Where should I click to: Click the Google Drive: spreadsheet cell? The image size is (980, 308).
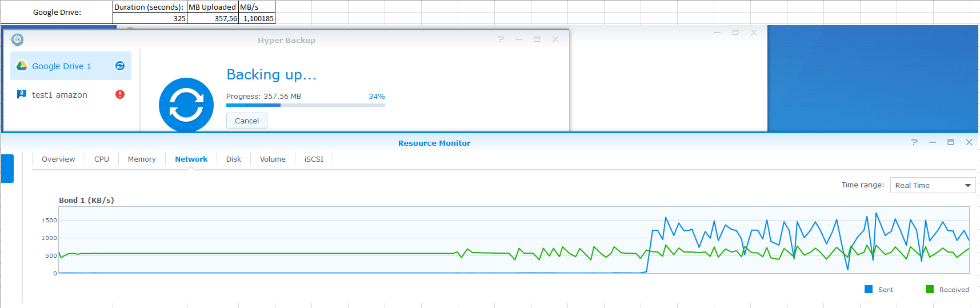coord(57,12)
